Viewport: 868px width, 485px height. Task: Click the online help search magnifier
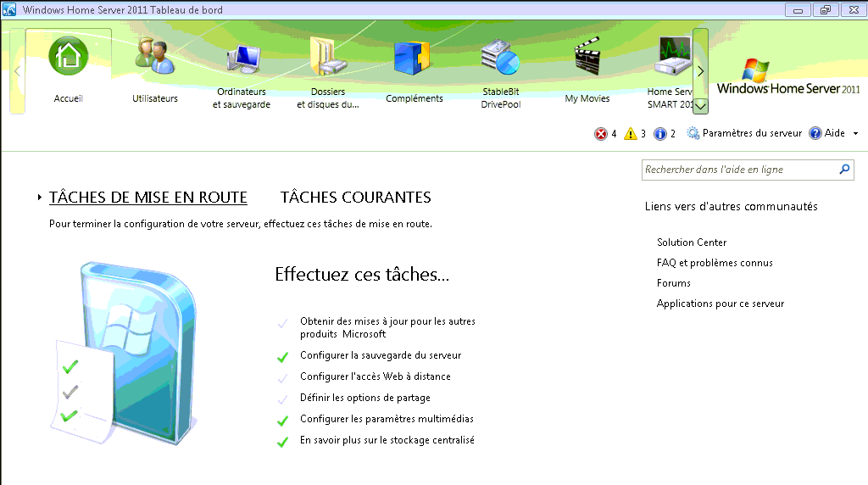[844, 170]
